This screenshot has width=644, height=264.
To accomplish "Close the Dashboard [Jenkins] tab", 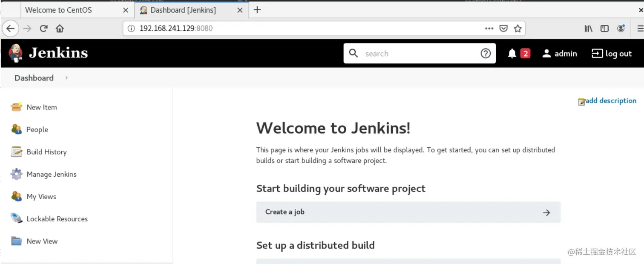I will [240, 10].
